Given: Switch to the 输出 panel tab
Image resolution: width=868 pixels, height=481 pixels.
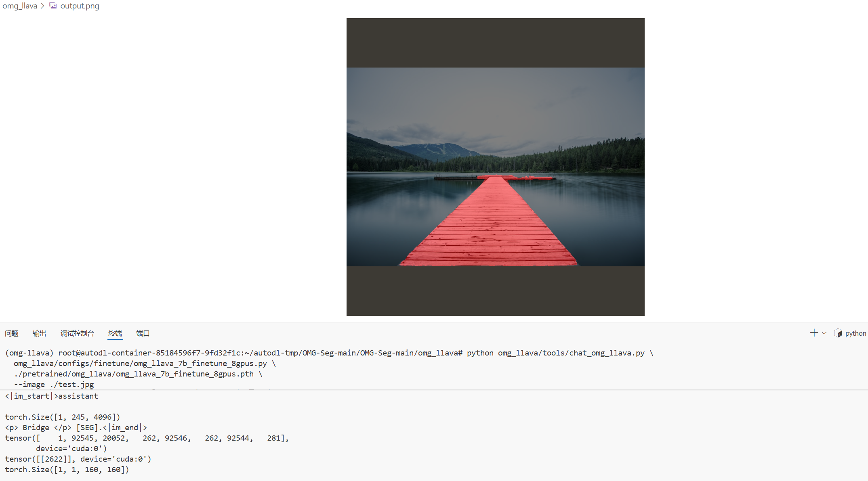Looking at the screenshot, I should click(39, 333).
